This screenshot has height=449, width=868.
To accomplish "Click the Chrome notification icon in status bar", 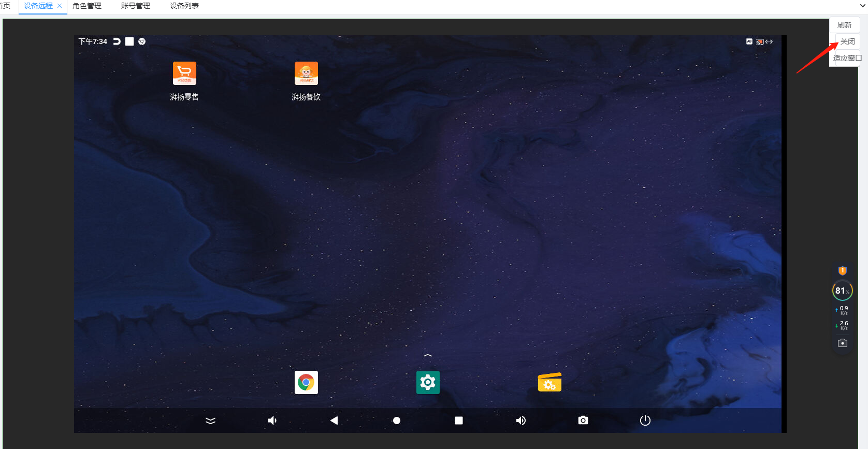I will [142, 41].
